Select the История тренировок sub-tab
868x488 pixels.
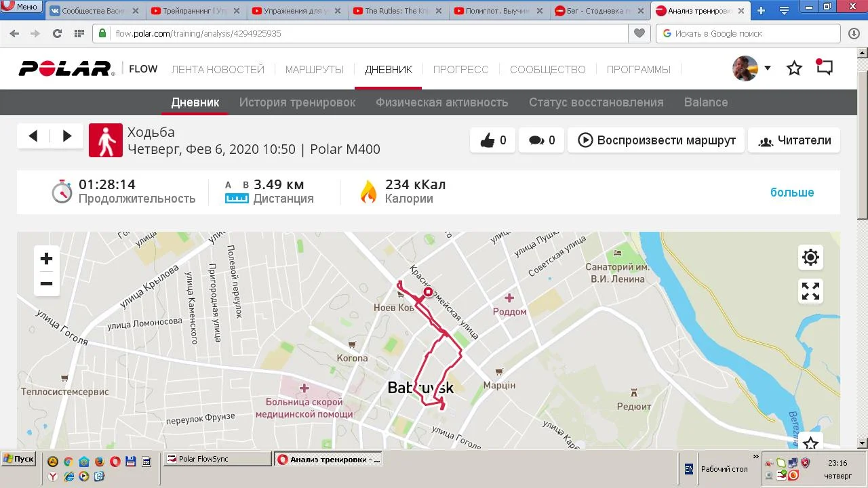coord(297,102)
